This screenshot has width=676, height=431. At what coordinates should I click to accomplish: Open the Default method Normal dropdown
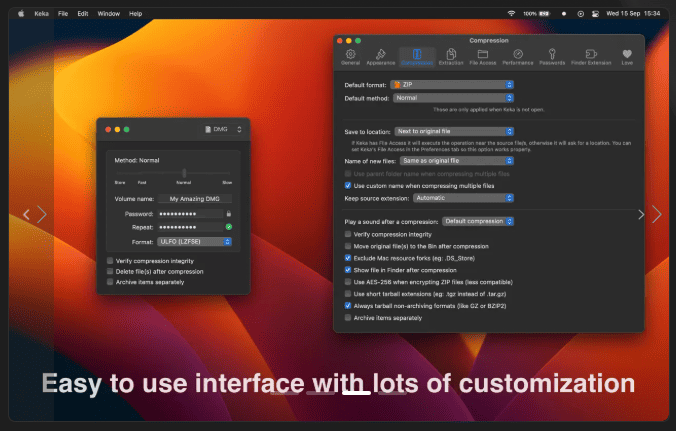click(453, 98)
